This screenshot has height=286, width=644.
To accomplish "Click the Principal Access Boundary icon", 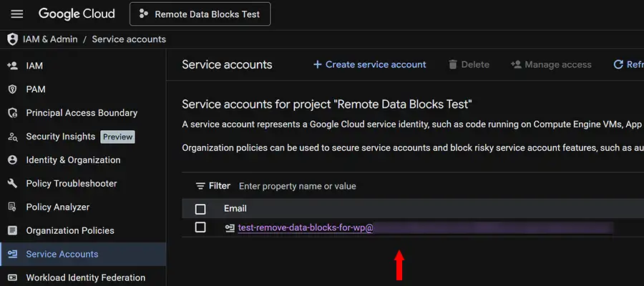I will click(x=13, y=113).
